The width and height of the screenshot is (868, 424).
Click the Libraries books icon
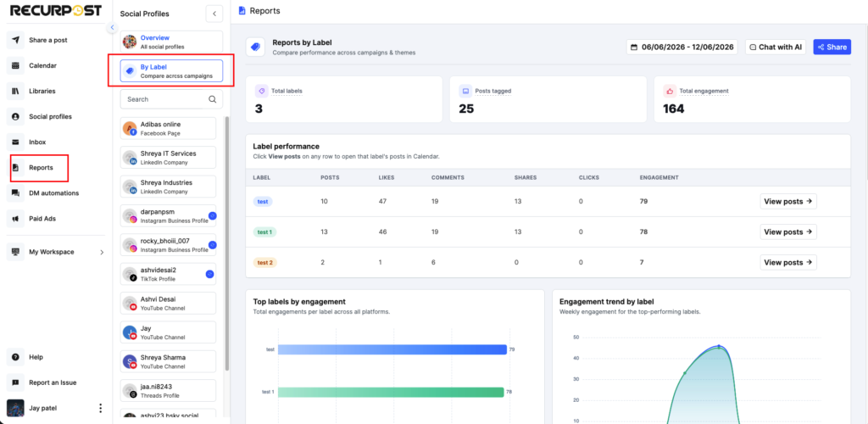tap(16, 92)
